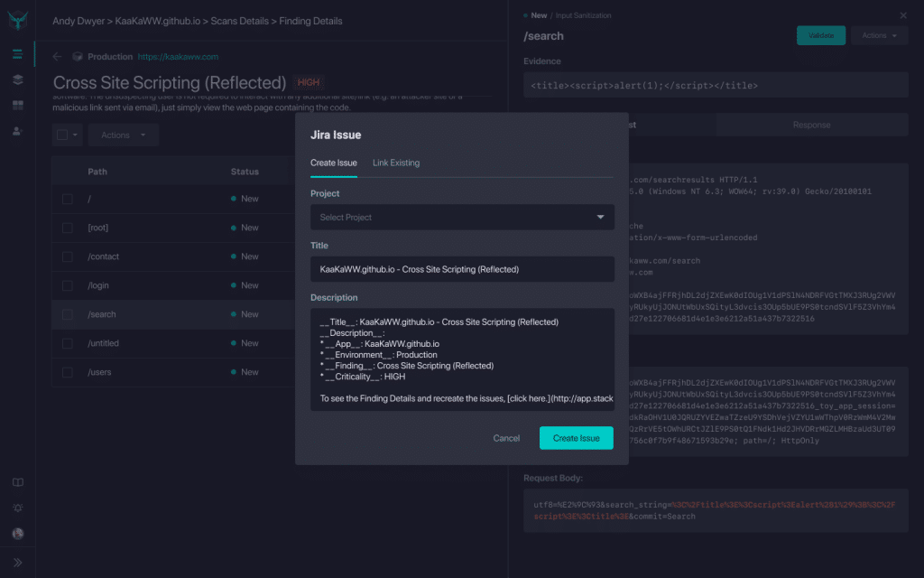Expand the sidebar with the double chevron
Image resolution: width=924 pixels, height=578 pixels.
click(x=18, y=563)
